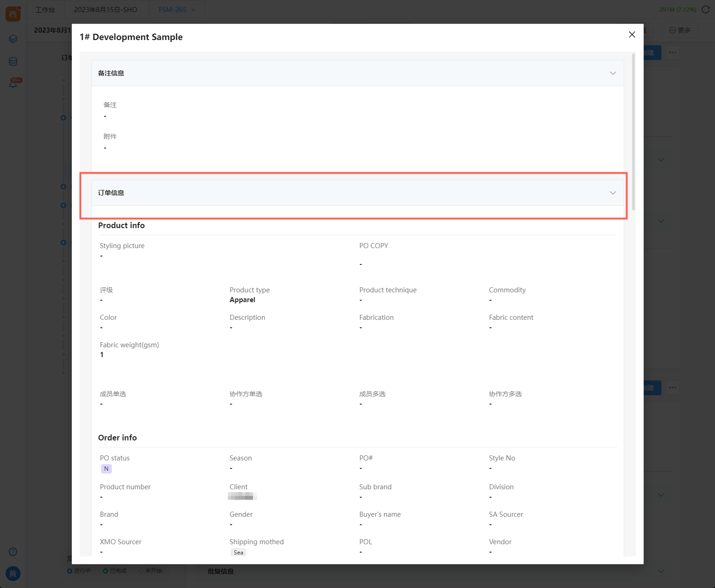
Task: Close the FSM-265 tab
Action: [193, 10]
